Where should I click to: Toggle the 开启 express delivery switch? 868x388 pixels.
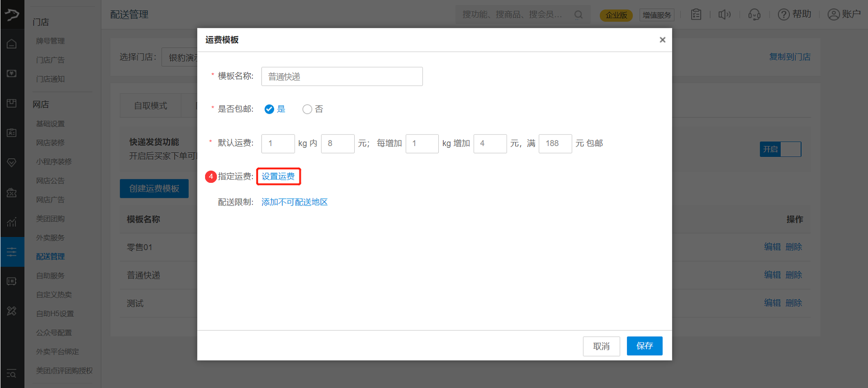tap(780, 149)
